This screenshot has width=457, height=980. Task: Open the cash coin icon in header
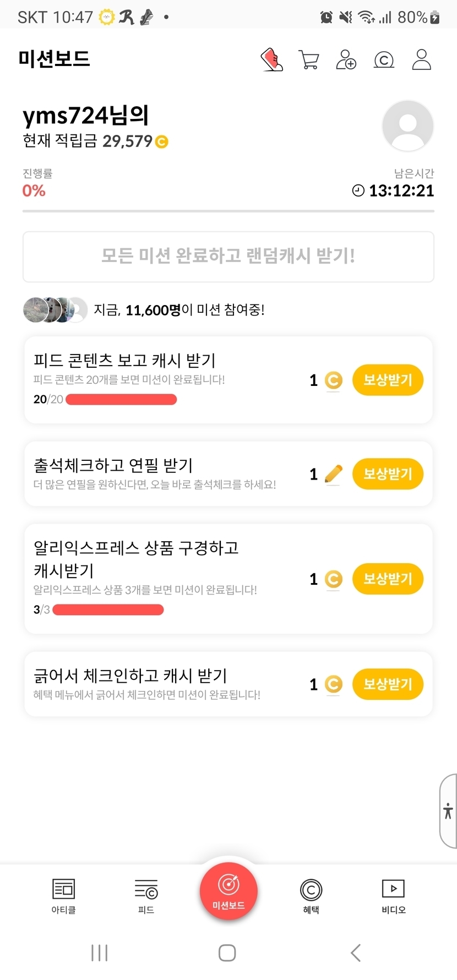tap(384, 59)
